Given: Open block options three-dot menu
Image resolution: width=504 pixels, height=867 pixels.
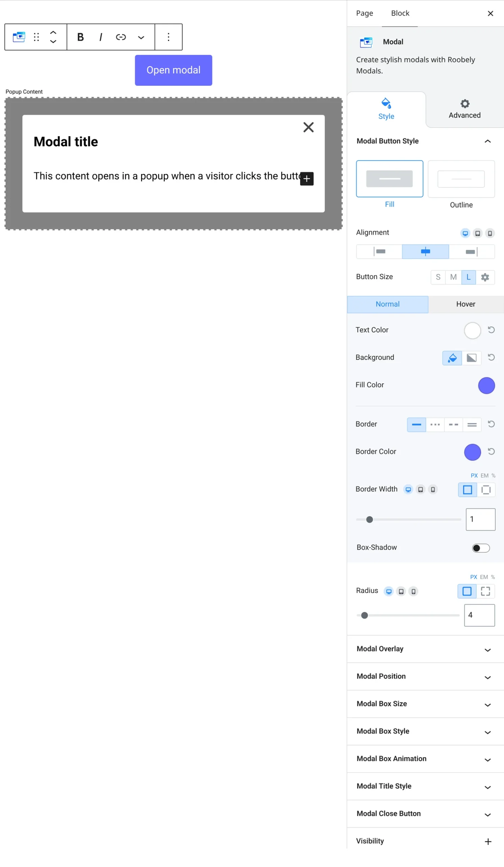Looking at the screenshot, I should coord(169,37).
